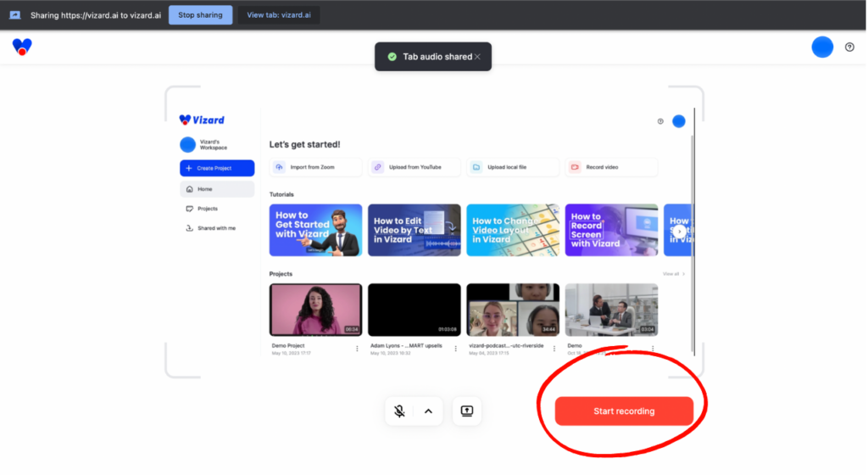
Task: Choose Upload from YouTube option
Action: pos(415,167)
